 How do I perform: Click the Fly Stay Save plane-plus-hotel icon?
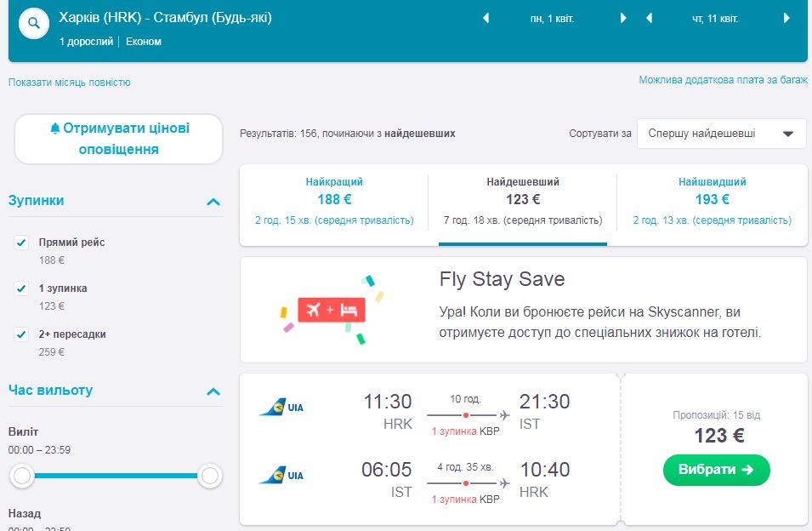point(331,311)
